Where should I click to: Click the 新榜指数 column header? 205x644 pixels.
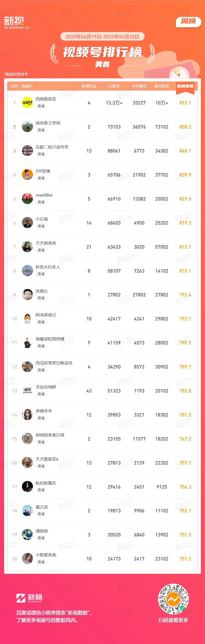coord(185,86)
